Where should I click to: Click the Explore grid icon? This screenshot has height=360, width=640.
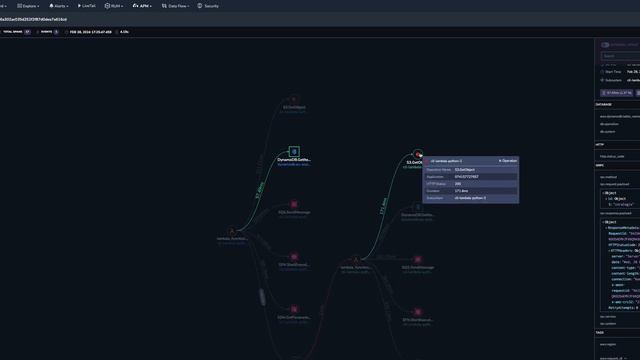(19, 6)
